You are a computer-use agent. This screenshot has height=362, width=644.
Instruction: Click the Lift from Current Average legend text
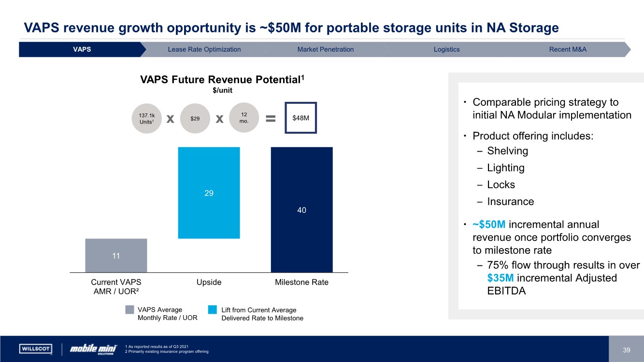pyautogui.click(x=262, y=314)
